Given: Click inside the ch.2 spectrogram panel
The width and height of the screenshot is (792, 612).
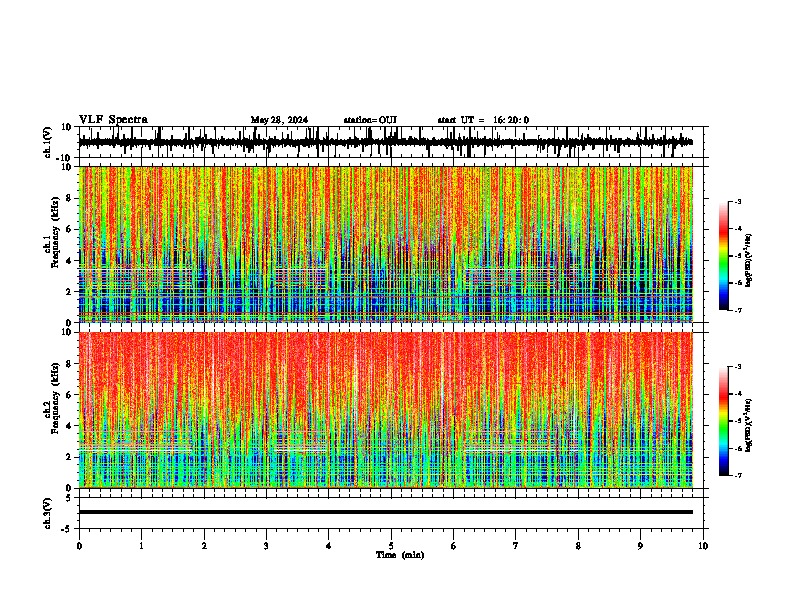Looking at the screenshot, I should pos(385,410).
